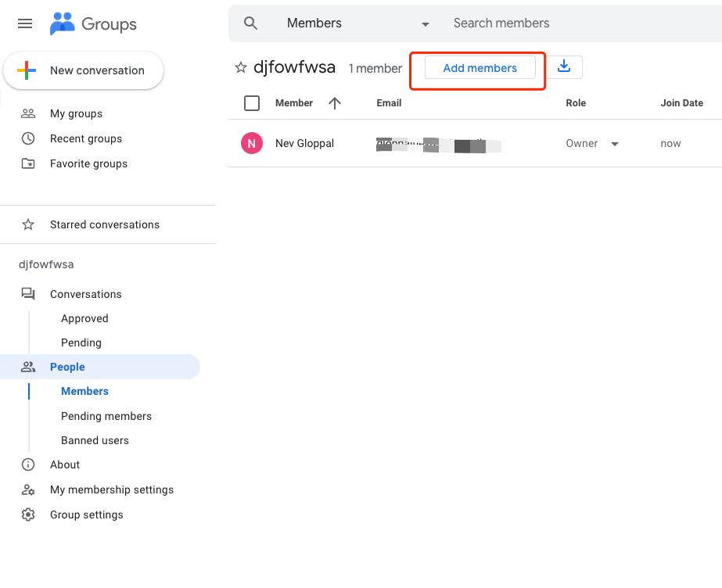Sort by Join Date column header
Image resolution: width=722 pixels, height=588 pixels.
pyautogui.click(x=681, y=103)
